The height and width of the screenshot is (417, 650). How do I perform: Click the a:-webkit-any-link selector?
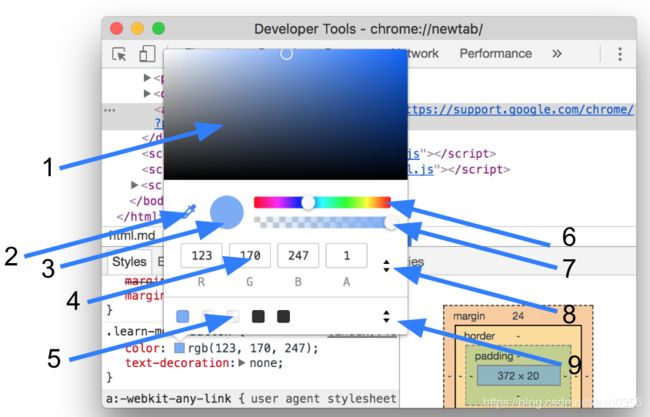168,398
